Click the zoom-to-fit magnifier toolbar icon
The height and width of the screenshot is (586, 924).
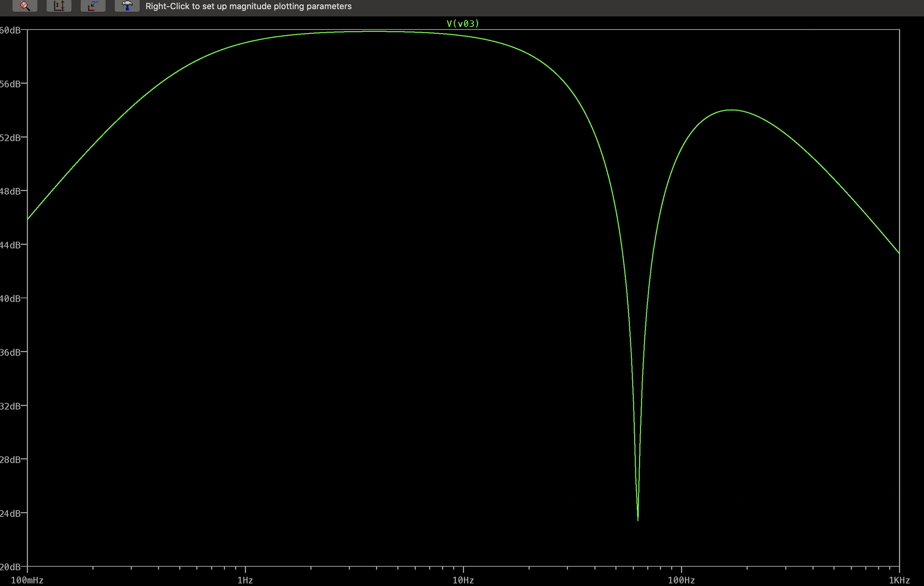click(25, 6)
